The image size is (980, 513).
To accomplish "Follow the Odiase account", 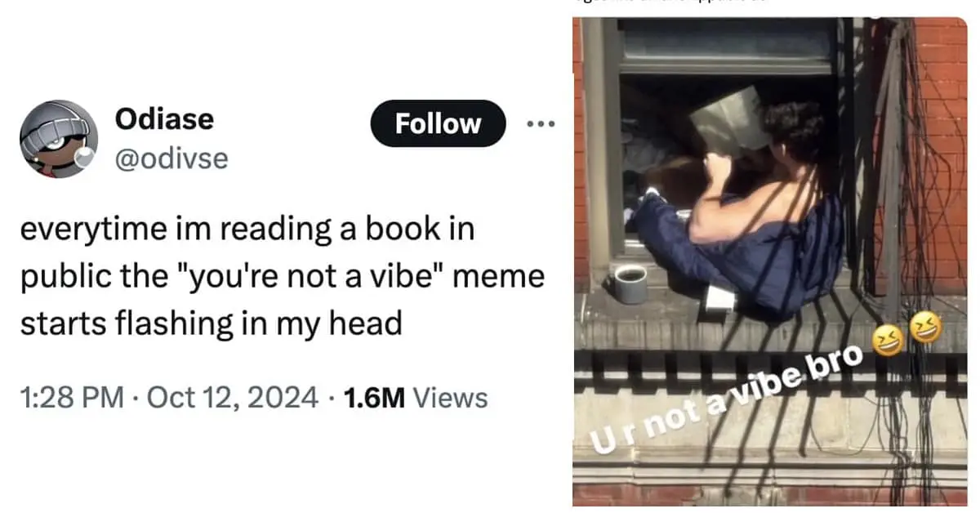I will (439, 124).
